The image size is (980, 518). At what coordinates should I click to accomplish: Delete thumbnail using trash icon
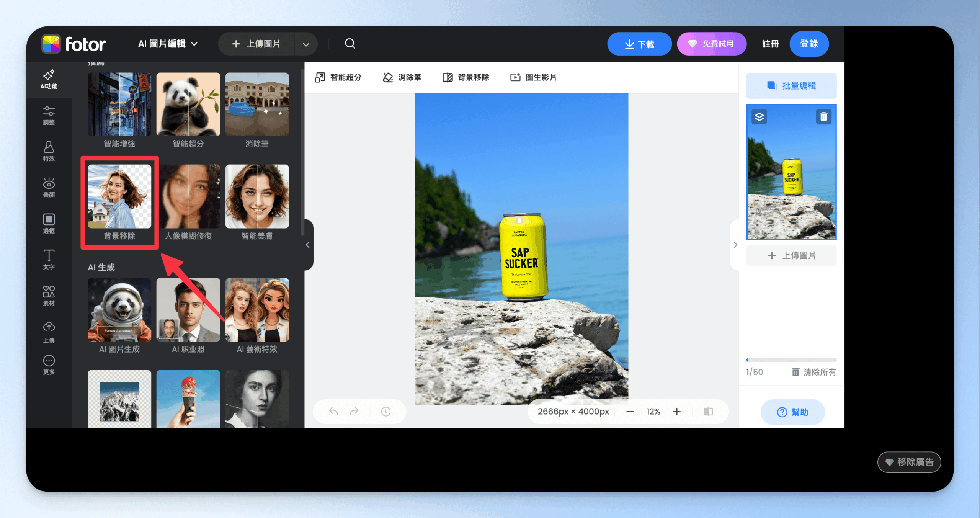(x=823, y=117)
